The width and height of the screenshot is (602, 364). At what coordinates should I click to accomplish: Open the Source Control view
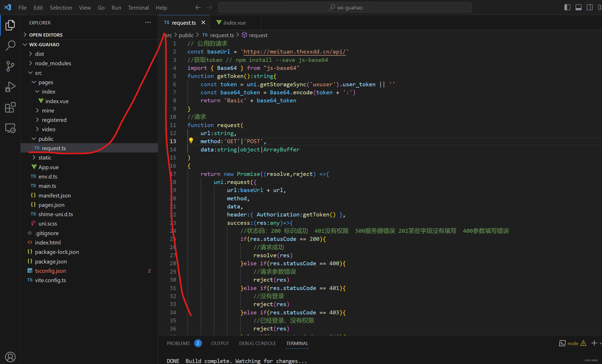pos(10,66)
